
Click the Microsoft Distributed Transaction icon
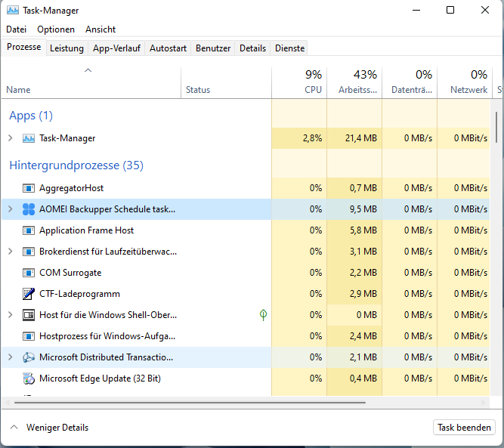(29, 357)
